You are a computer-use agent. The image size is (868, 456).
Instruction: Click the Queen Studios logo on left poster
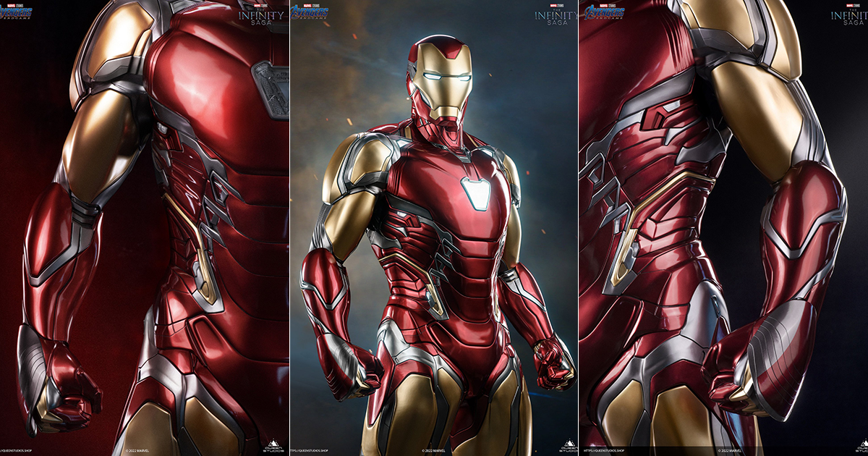(273, 444)
